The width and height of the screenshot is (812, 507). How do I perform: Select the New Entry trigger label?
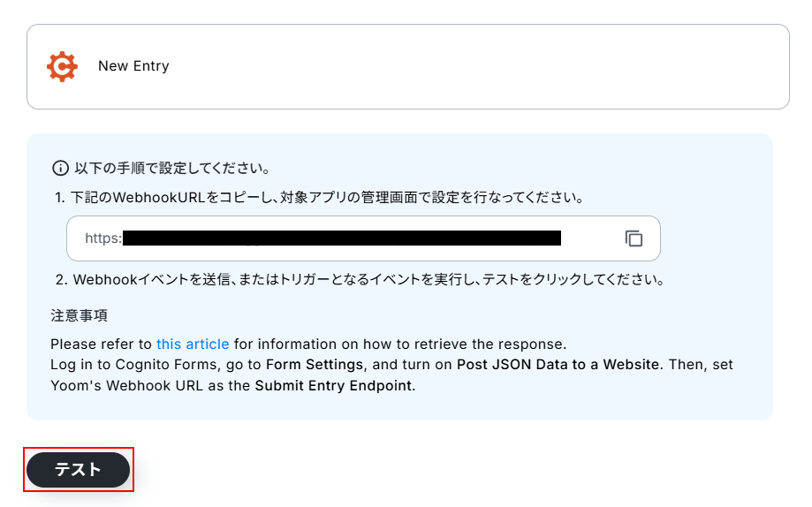(x=133, y=66)
